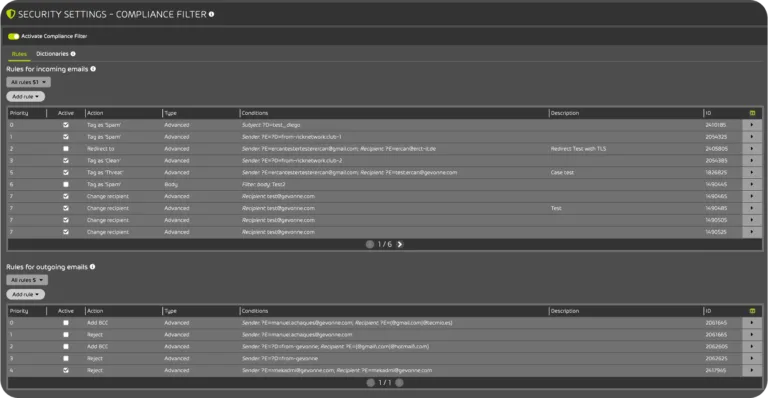
Task: Expand row arrow for incoming rule ID 1490485
Action: point(752,208)
